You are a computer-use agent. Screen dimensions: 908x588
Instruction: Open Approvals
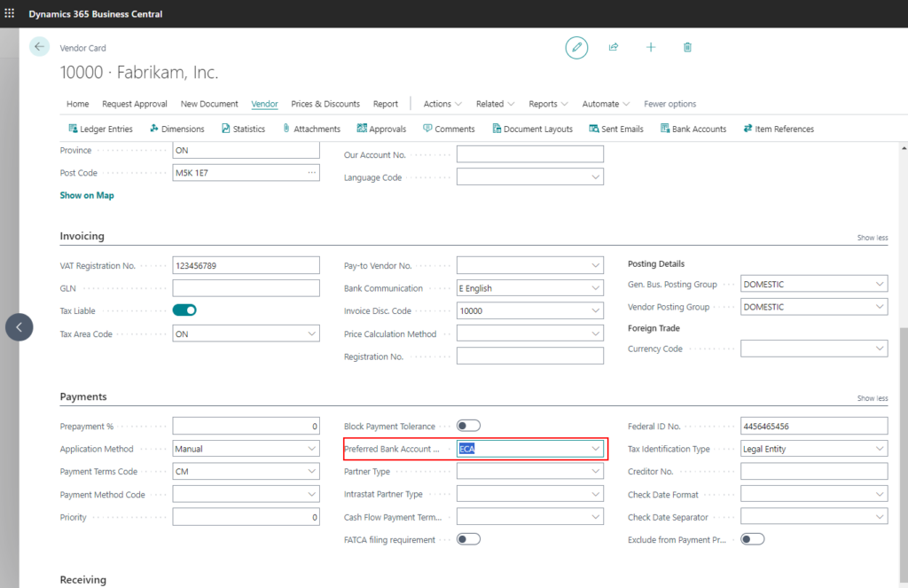click(x=381, y=129)
